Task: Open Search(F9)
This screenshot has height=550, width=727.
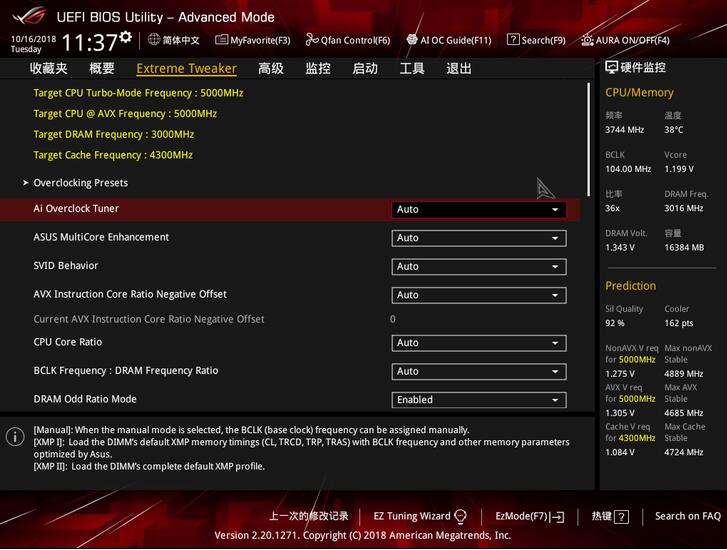Action: tap(536, 40)
